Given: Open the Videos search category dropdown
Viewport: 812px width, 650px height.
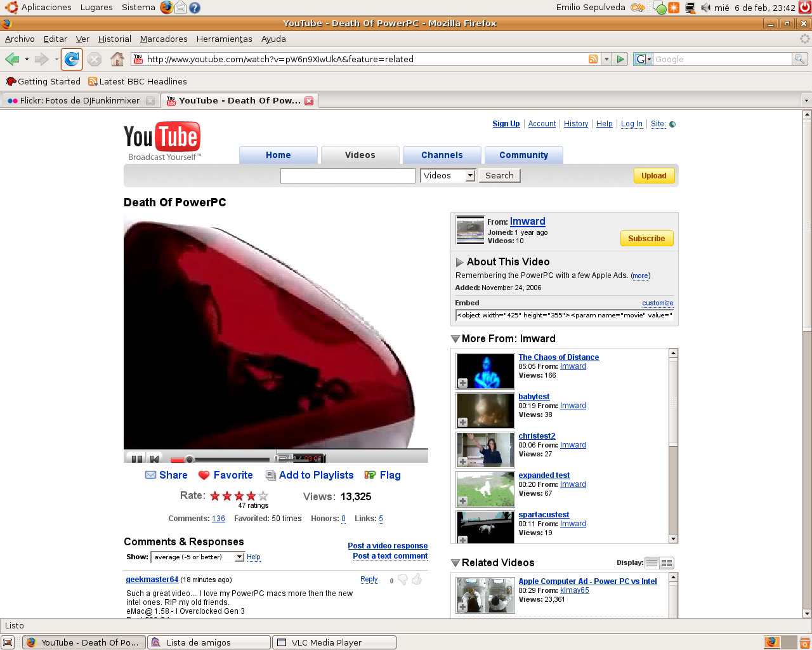Looking at the screenshot, I should [448, 175].
